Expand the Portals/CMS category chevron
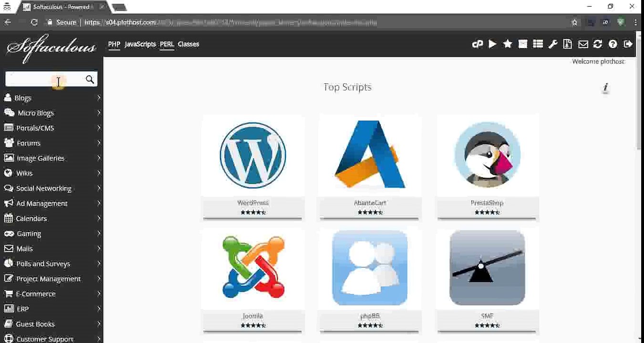Image resolution: width=644 pixels, height=343 pixels. 99,128
